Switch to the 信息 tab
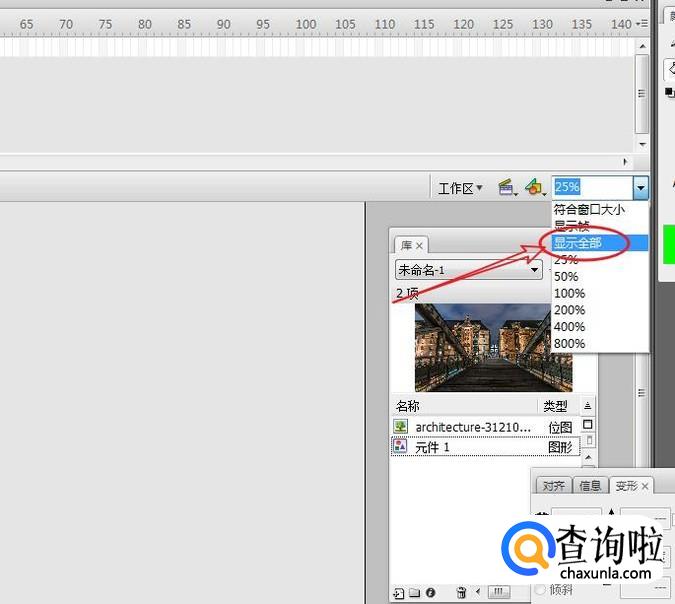This screenshot has width=675, height=604. point(590,486)
